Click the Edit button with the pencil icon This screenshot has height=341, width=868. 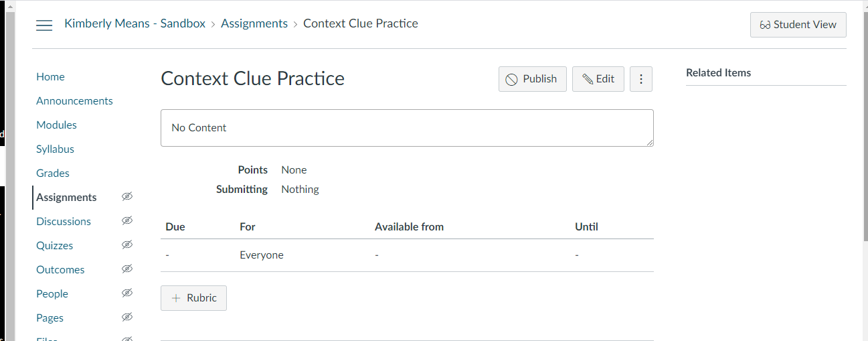pos(598,79)
